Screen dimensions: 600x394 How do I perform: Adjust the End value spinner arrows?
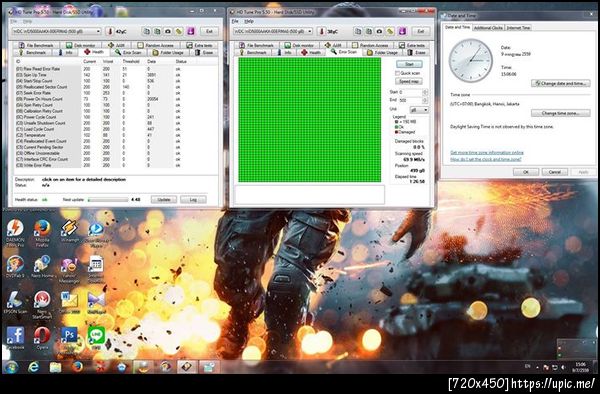[425, 100]
